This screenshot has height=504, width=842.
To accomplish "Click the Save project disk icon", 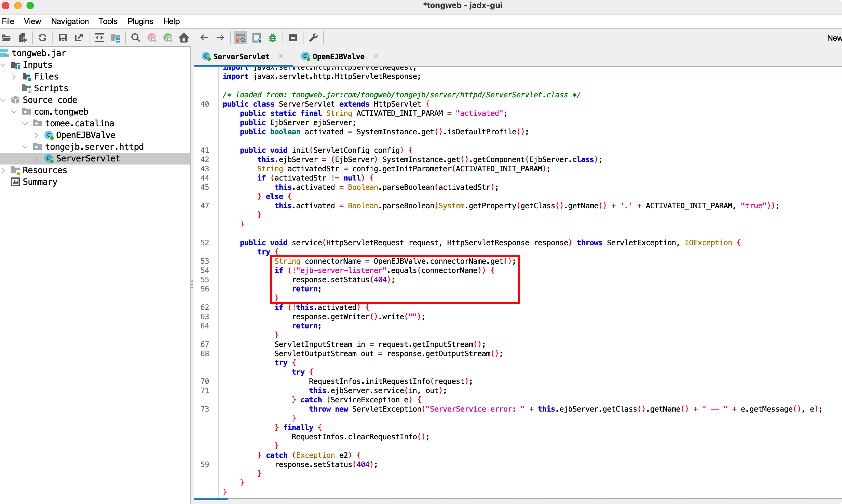I will 63,38.
